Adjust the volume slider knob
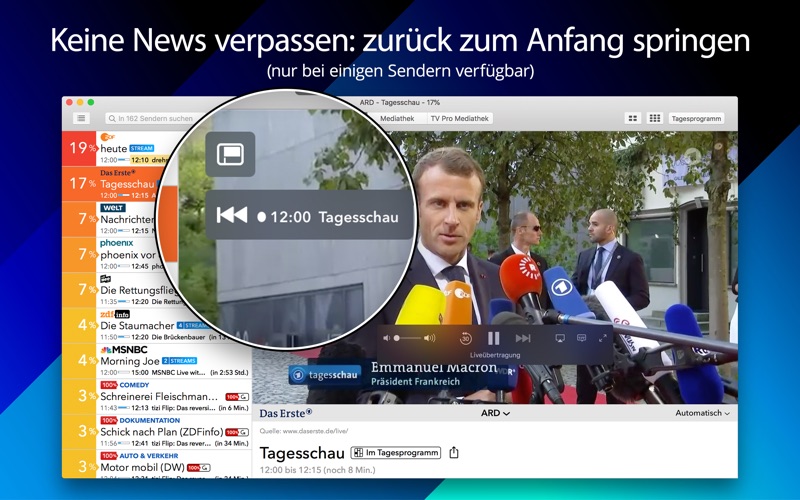The width and height of the screenshot is (800, 500). (396, 338)
